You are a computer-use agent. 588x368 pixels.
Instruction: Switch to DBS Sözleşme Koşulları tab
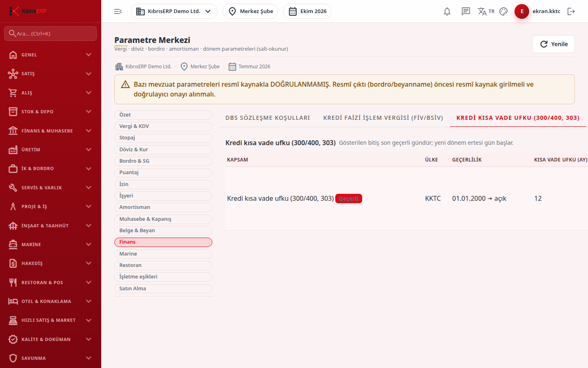268,118
